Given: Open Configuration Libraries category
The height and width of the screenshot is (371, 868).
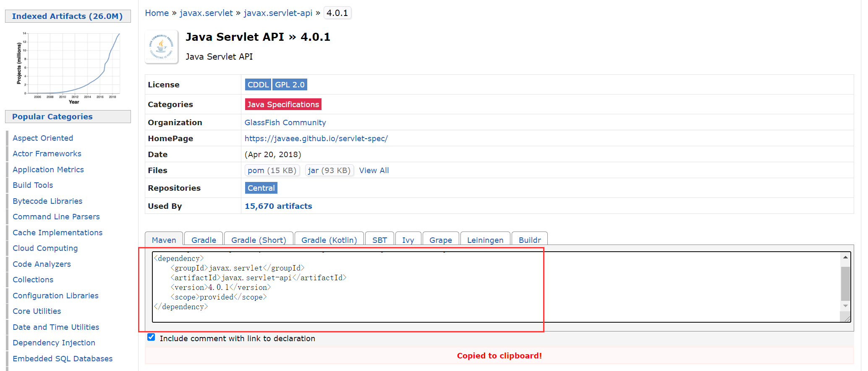Looking at the screenshot, I should pyautogui.click(x=55, y=295).
